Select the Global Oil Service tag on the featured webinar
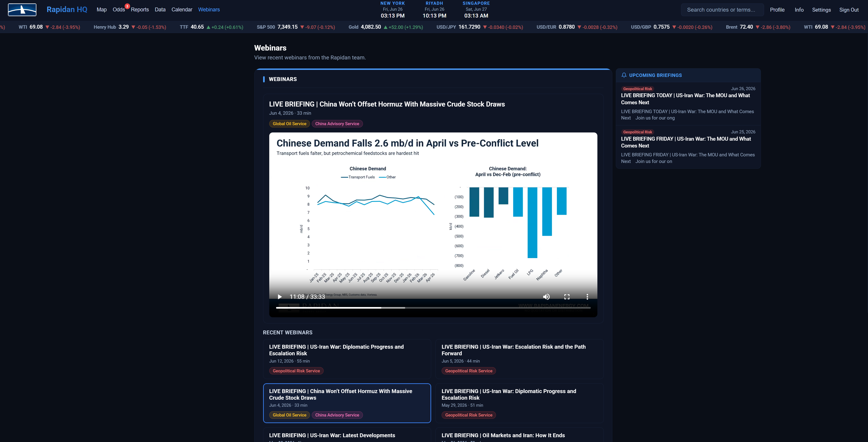Viewport: 868px width, 442px height. pyautogui.click(x=289, y=124)
